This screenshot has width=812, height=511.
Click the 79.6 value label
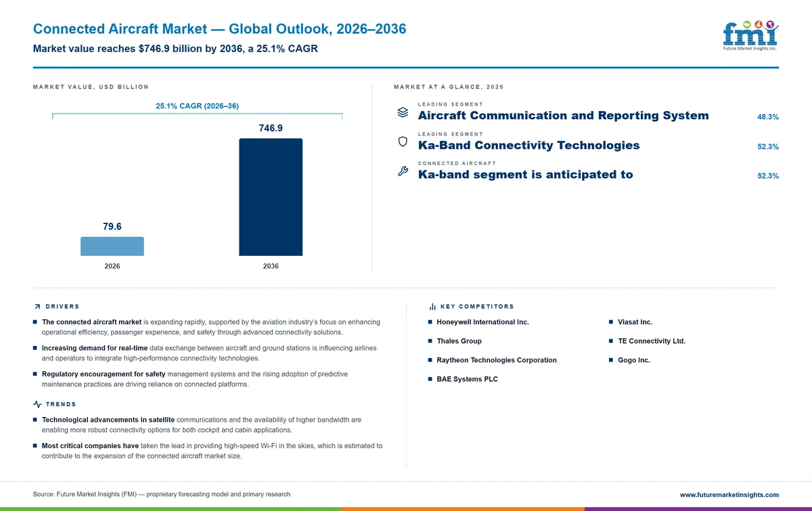point(112,227)
